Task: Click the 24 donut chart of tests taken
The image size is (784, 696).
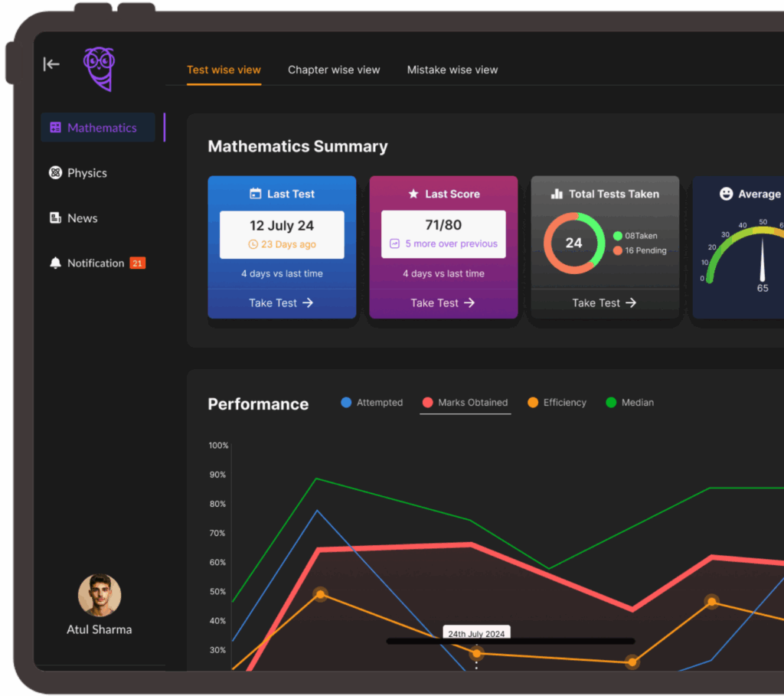Action: 573,243
